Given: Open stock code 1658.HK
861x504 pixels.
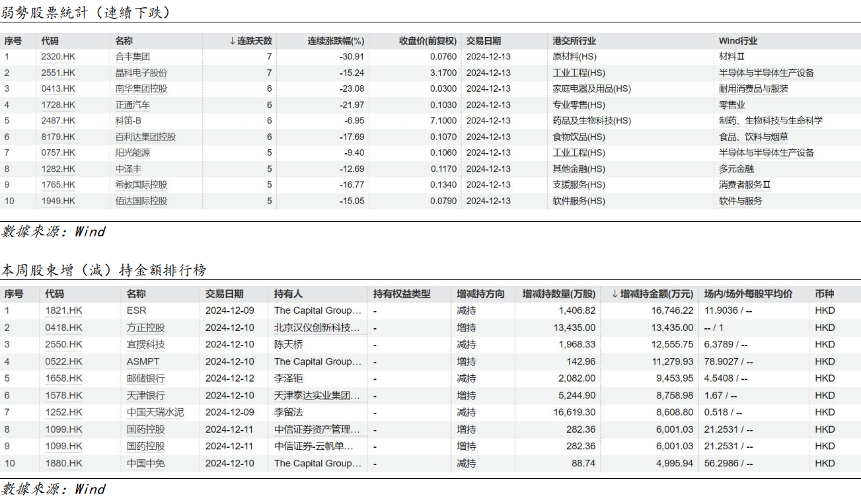Looking at the screenshot, I should tap(63, 378).
